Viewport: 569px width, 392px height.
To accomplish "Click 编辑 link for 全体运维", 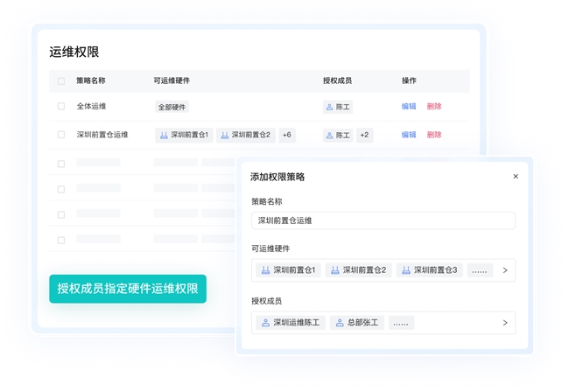I will tap(409, 107).
